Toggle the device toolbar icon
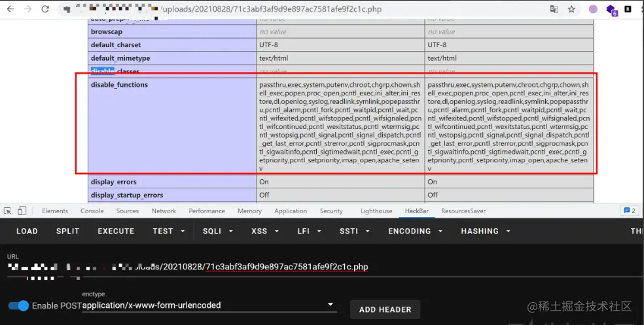The image size is (644, 325). 22,211
